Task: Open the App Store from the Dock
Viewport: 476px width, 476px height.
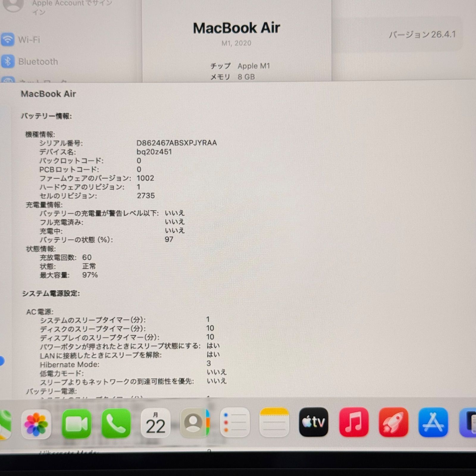Action: pos(433,422)
